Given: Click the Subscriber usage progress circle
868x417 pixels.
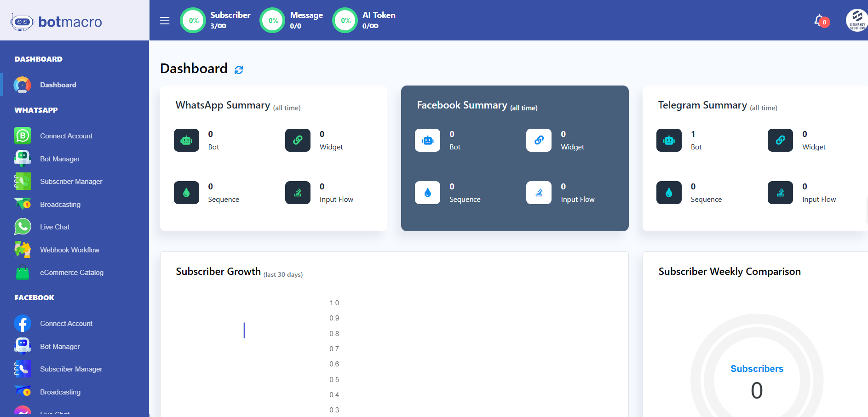Looking at the screenshot, I should pos(193,21).
